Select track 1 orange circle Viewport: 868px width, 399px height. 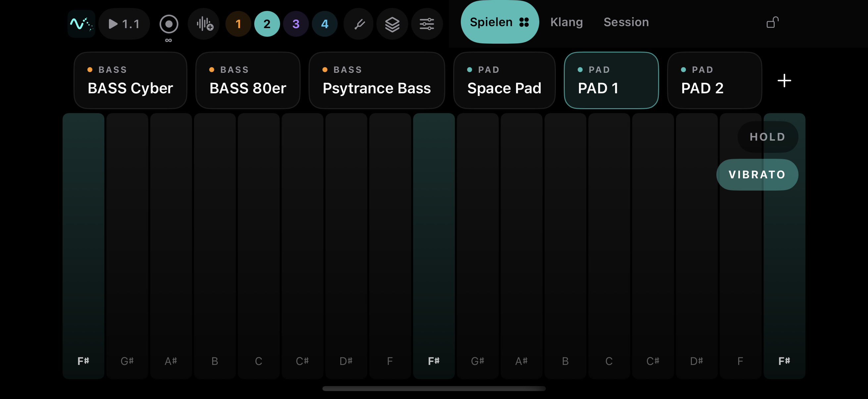[x=238, y=24]
